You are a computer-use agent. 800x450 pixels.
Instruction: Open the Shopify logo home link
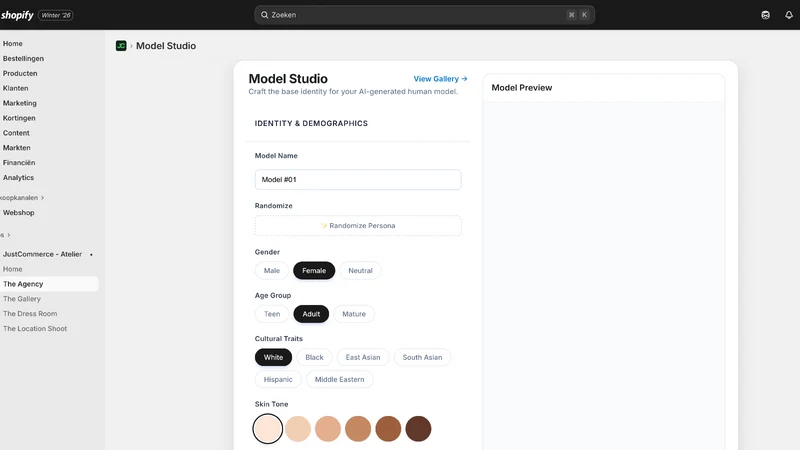(x=17, y=15)
